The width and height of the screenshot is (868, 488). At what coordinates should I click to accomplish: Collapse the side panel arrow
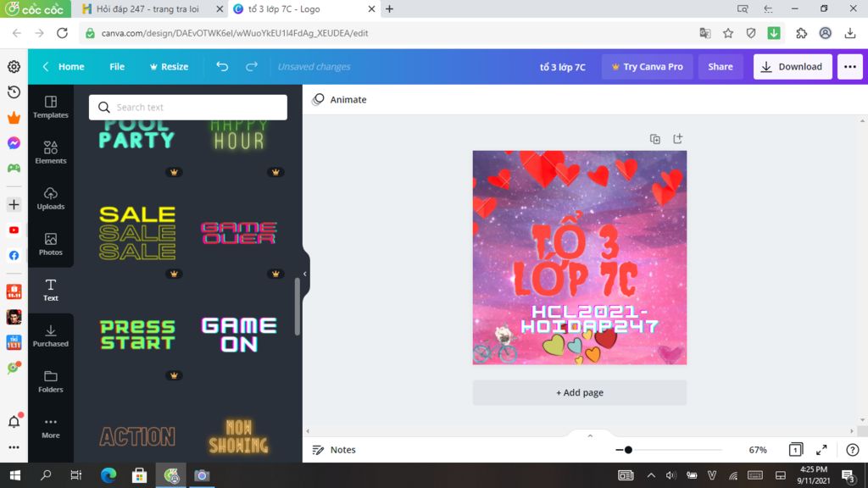(304, 274)
